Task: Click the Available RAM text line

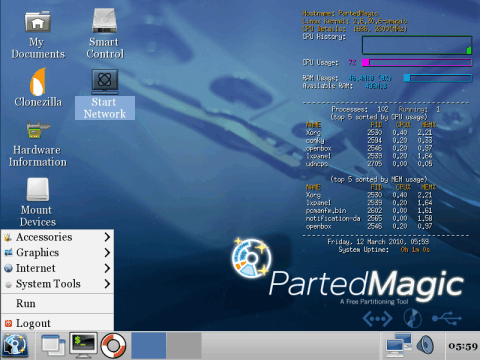Action: (x=345, y=86)
